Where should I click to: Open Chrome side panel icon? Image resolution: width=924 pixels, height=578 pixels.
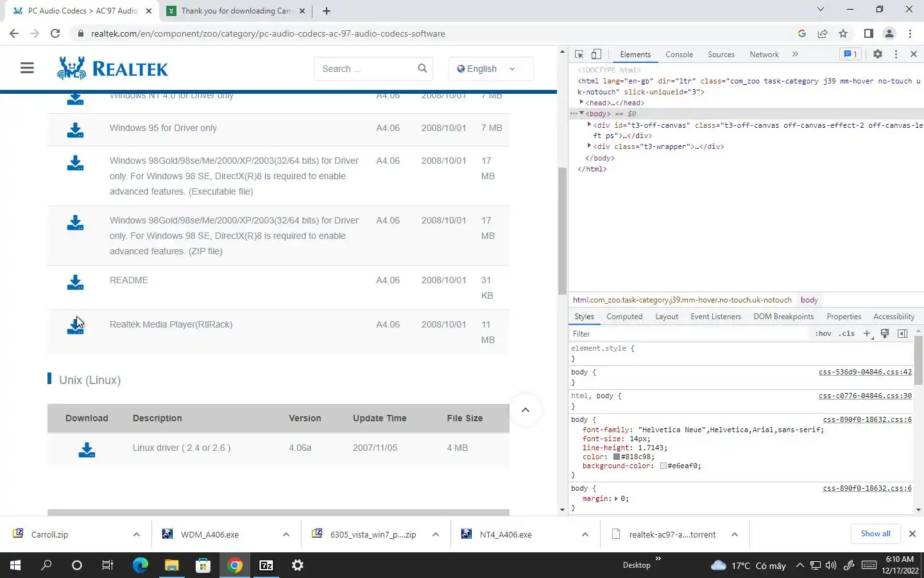click(x=868, y=33)
